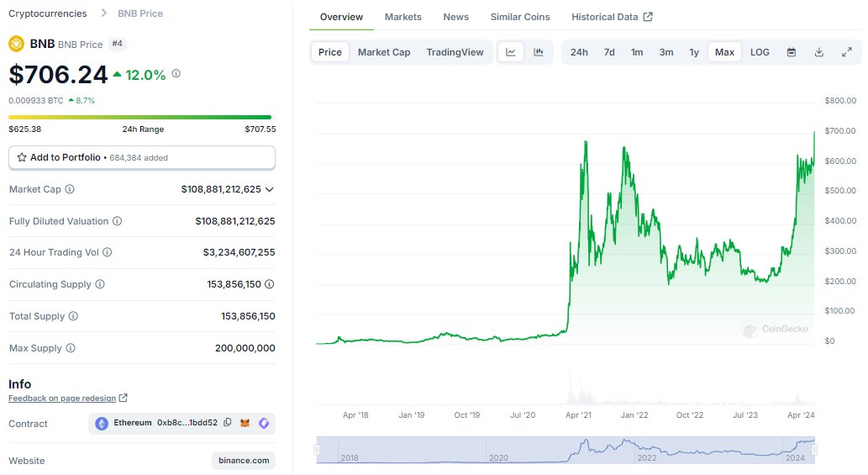Image resolution: width=868 pixels, height=475 pixels.
Task: Open 24 Hour Trading Vol info icon
Action: click(x=108, y=252)
